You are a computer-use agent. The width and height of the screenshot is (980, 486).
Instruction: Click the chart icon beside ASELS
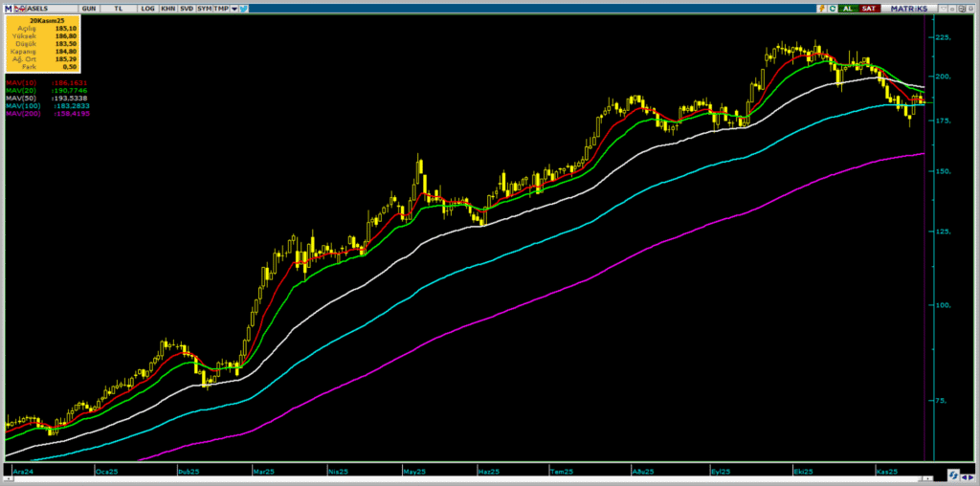click(x=17, y=8)
